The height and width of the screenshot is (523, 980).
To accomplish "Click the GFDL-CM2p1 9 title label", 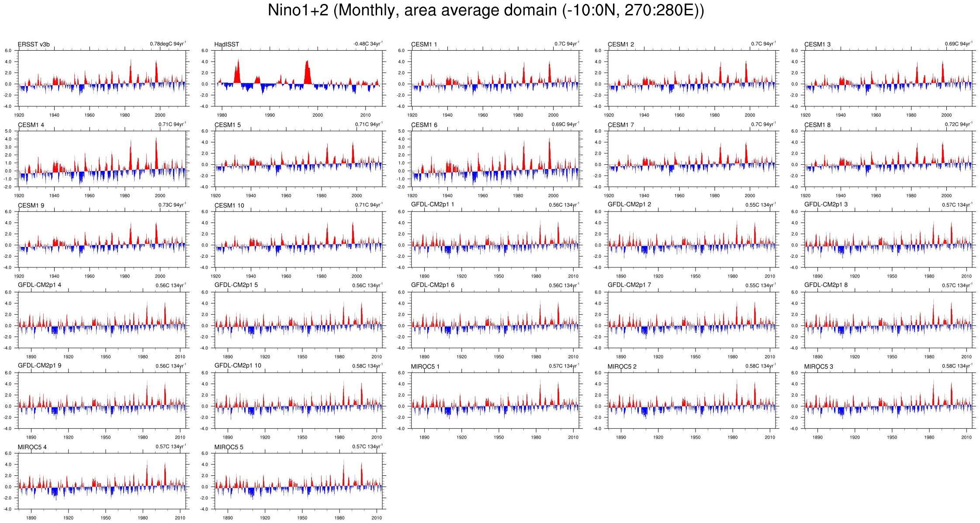I will (39, 365).
